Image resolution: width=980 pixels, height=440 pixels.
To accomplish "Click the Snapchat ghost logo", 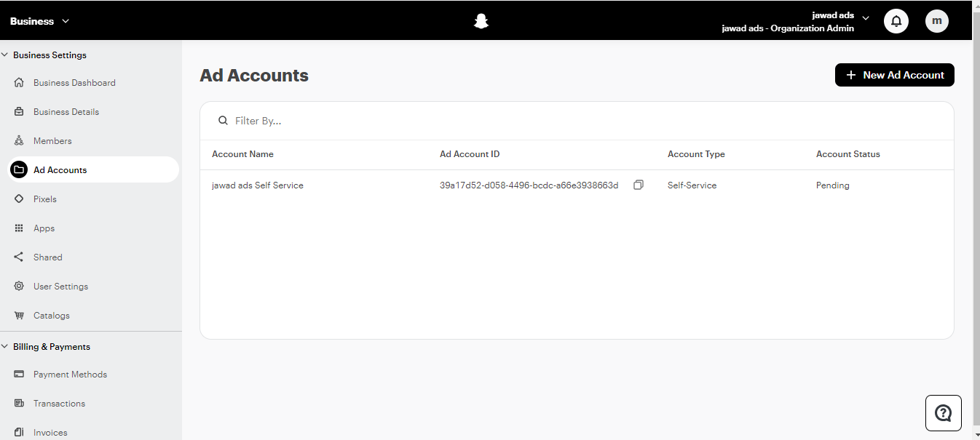I will point(481,21).
